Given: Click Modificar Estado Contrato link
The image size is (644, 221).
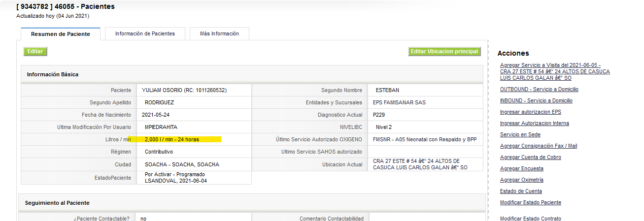Looking at the screenshot, I should 530,219.
